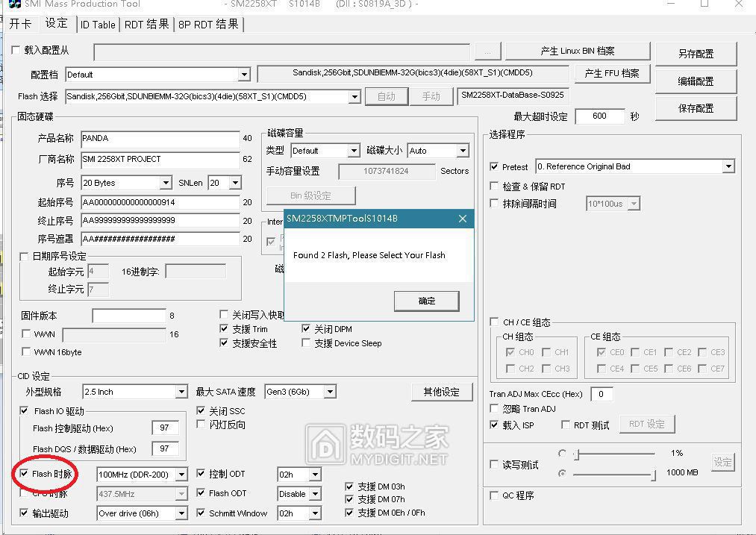This screenshot has width=756, height=535.
Task: Open the Pretest Reference Original Bad dropdown
Action: click(x=728, y=166)
